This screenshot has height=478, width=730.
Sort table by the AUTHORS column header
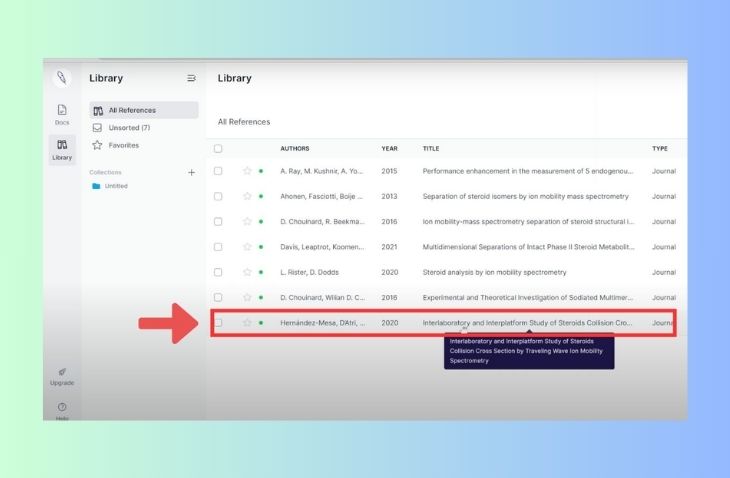[x=295, y=148]
